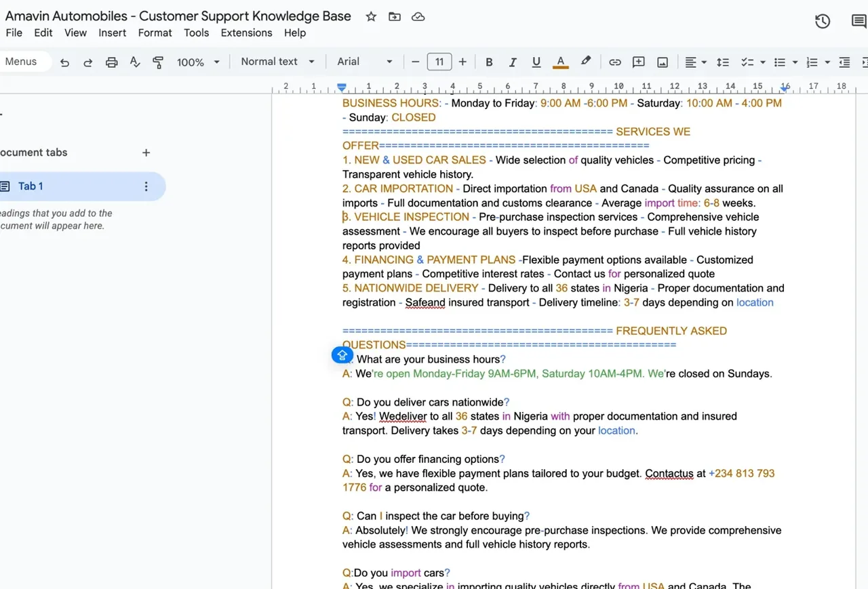The width and height of the screenshot is (868, 589).
Task: Open Tab 1 options menu
Action: (x=146, y=186)
